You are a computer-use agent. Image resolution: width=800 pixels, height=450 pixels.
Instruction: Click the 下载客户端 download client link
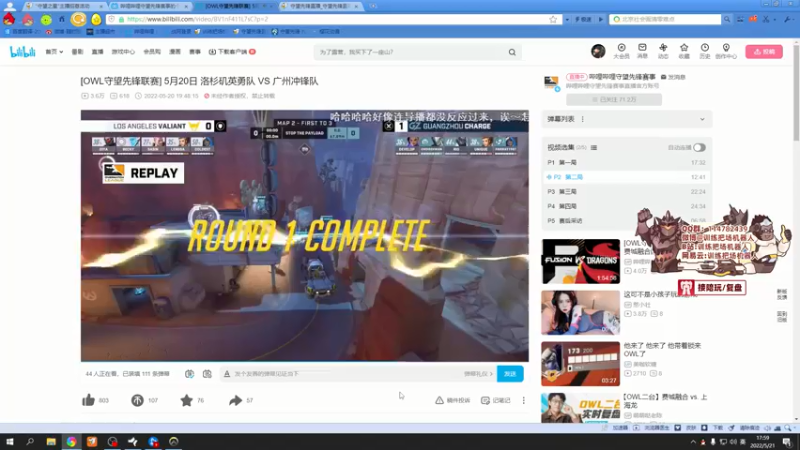(232, 52)
